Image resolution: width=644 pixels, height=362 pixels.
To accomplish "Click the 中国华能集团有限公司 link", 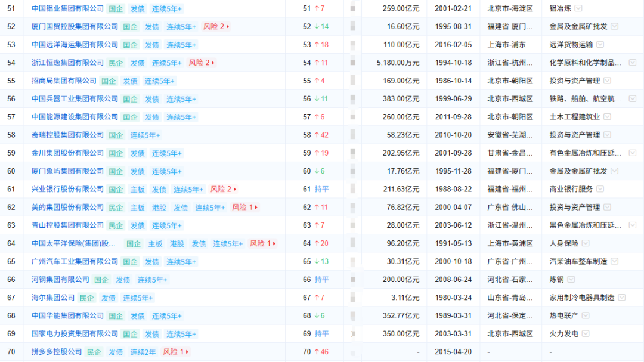I will point(67,315).
